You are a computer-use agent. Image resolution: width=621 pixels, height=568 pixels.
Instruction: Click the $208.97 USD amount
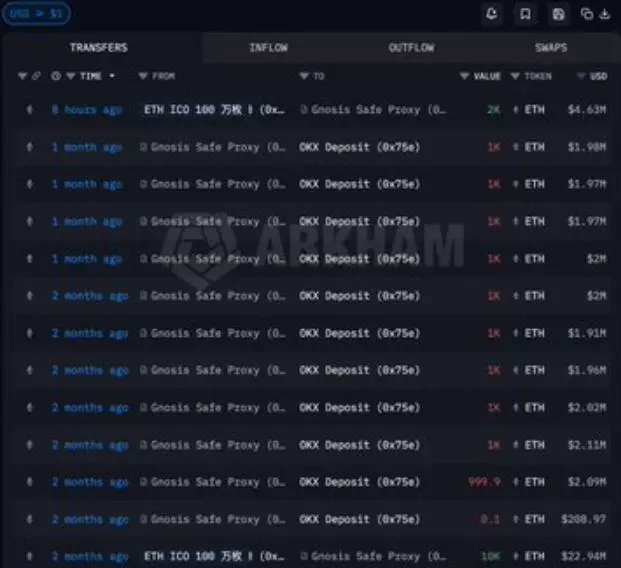click(x=583, y=519)
